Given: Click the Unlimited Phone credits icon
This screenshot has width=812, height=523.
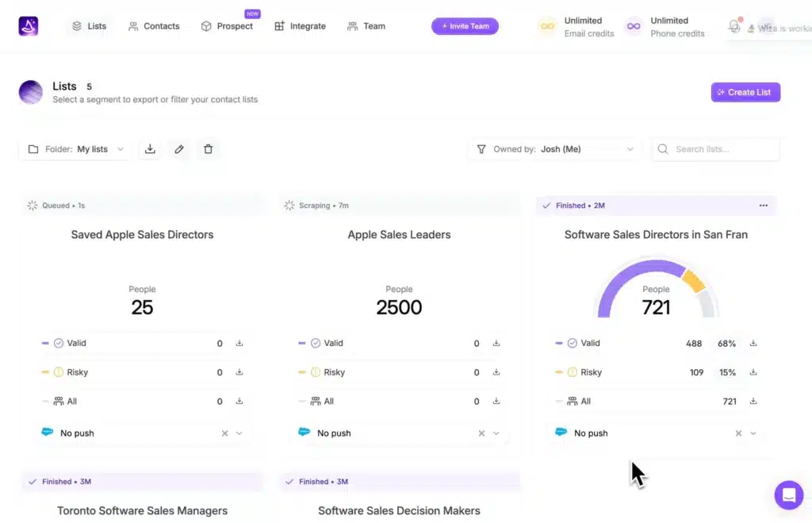Looking at the screenshot, I should [x=634, y=26].
